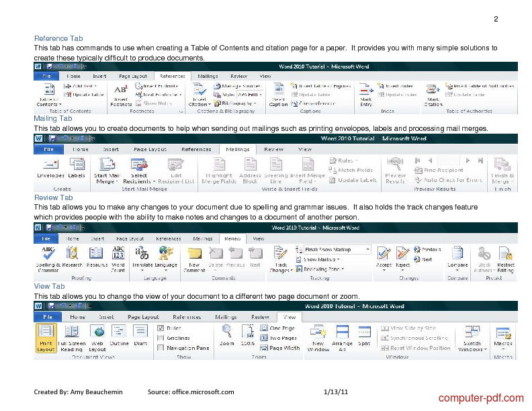Open the Final: Show Markup combo box

(337, 250)
